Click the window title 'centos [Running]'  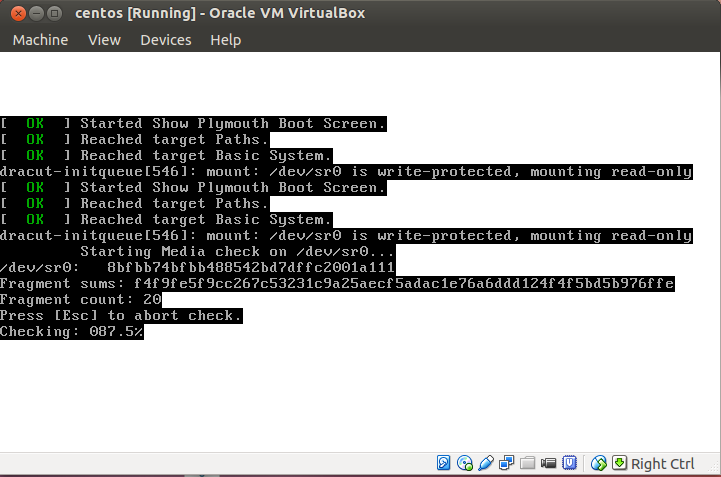[x=136, y=13]
